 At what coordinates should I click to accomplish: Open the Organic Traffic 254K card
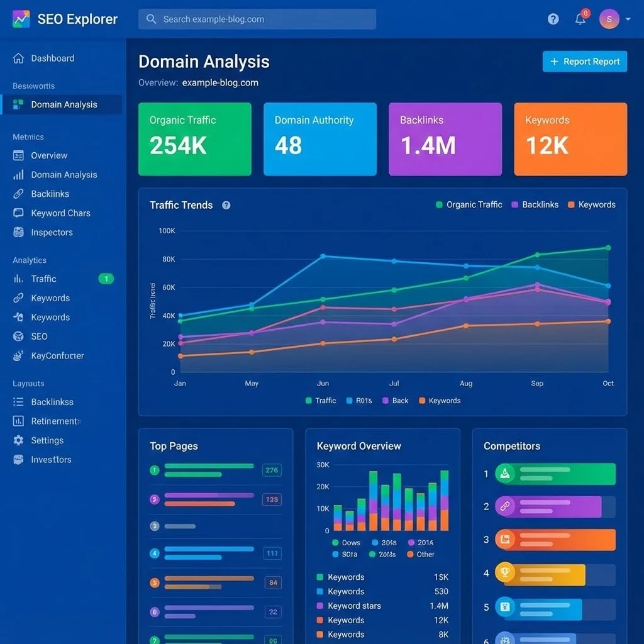[195, 139]
